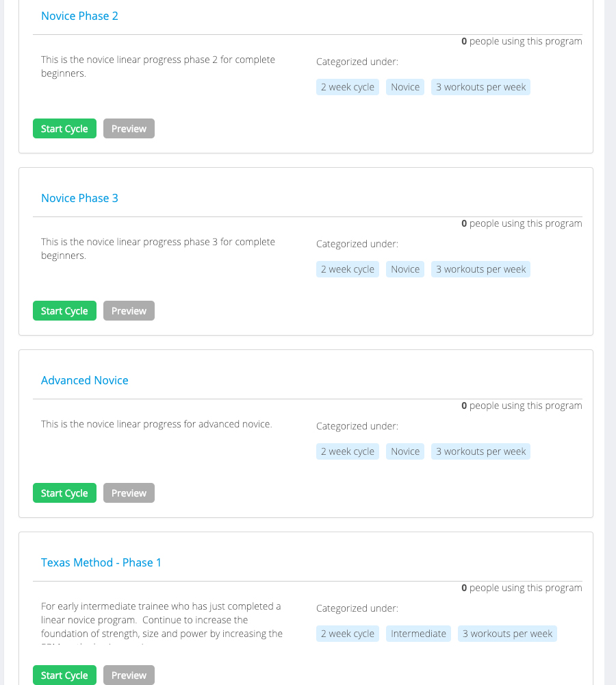Preview the Advanced Novice program
Viewport: 616px width, 685px height.
[129, 493]
